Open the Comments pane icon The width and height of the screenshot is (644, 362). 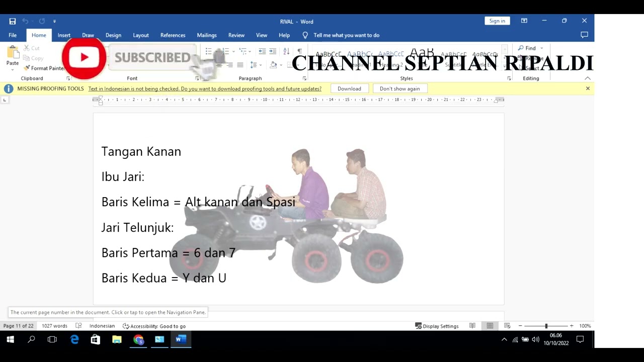[x=584, y=35]
